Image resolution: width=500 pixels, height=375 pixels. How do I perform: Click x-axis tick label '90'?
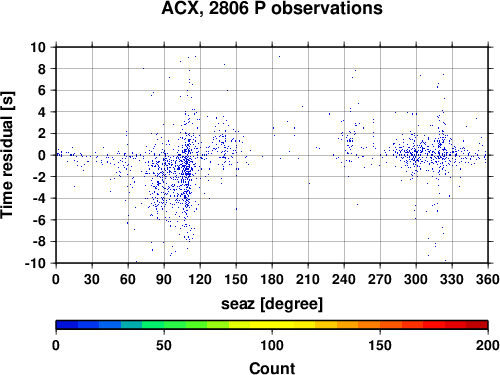pyautogui.click(x=164, y=279)
